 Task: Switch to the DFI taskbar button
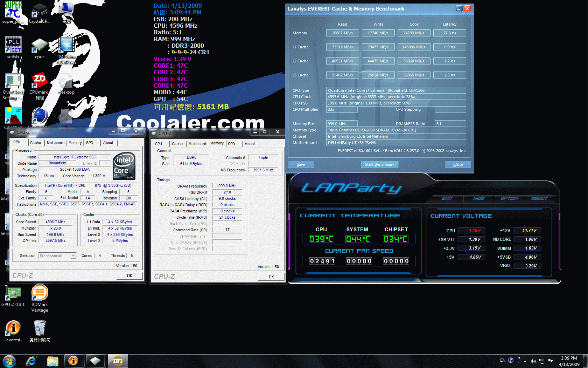(x=118, y=361)
